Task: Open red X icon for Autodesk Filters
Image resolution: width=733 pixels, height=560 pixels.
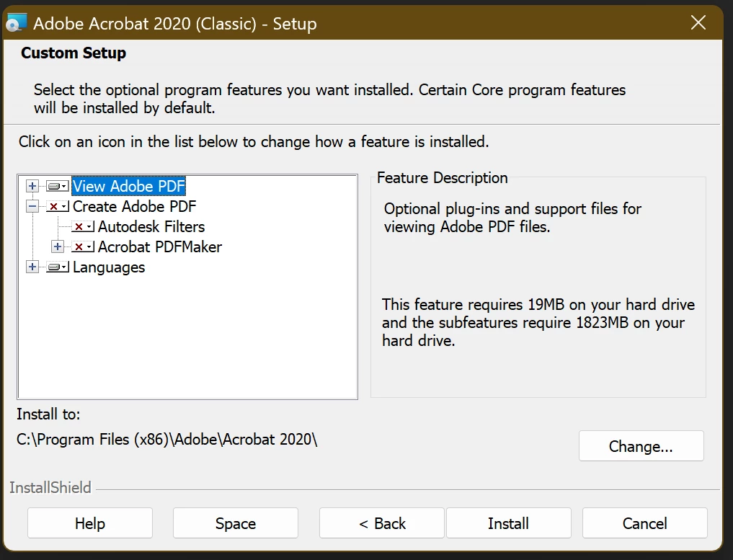Action: click(83, 227)
